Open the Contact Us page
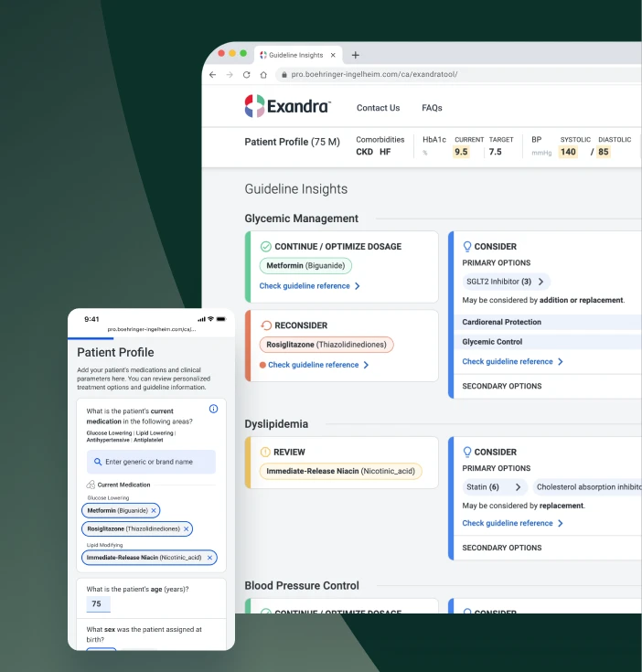The height and width of the screenshot is (672, 642). (378, 108)
